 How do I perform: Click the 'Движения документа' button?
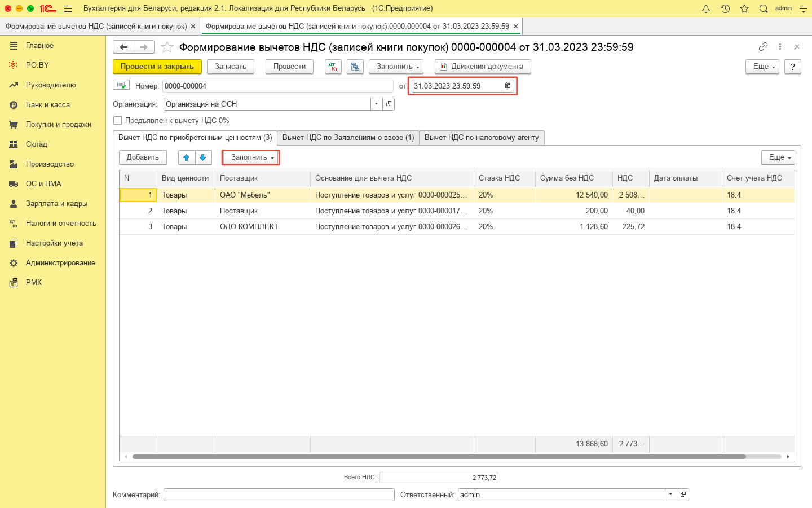[x=483, y=67]
